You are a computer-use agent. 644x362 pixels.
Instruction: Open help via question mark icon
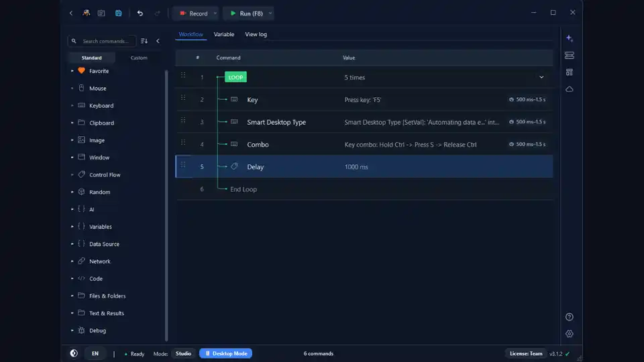coord(570,317)
